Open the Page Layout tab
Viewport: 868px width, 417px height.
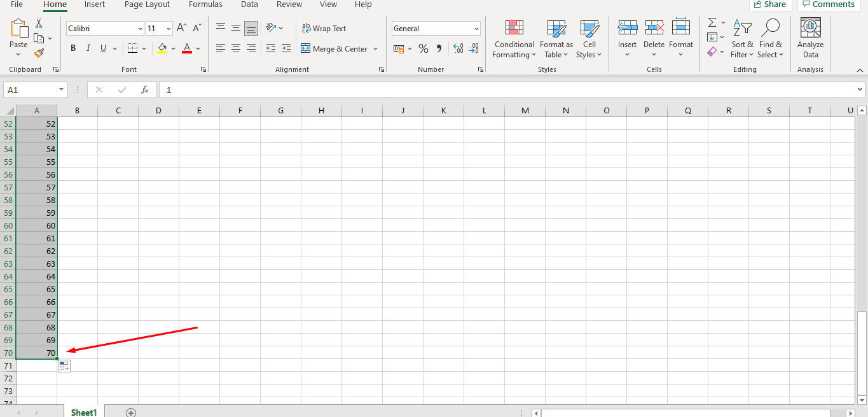147,4
